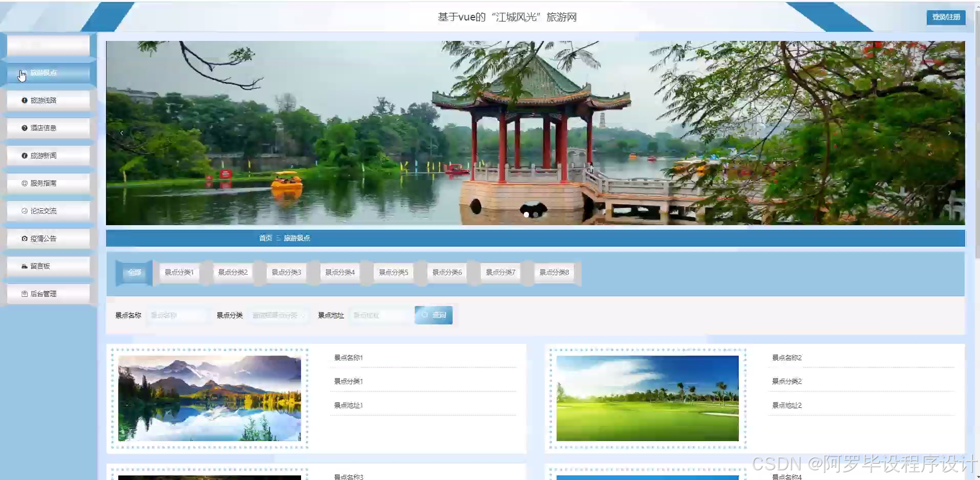Click the 景点名称1 title text
980x480 pixels.
[x=348, y=358]
